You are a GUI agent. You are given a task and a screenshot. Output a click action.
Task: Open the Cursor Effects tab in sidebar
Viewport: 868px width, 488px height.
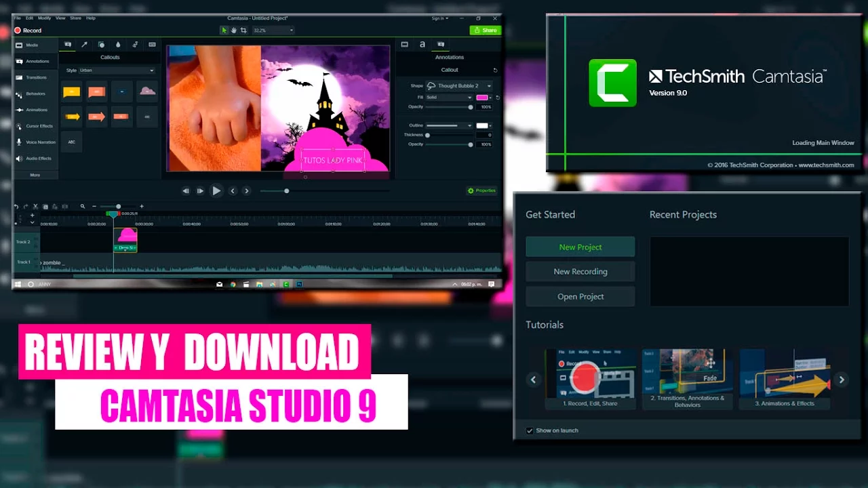pyautogui.click(x=36, y=126)
